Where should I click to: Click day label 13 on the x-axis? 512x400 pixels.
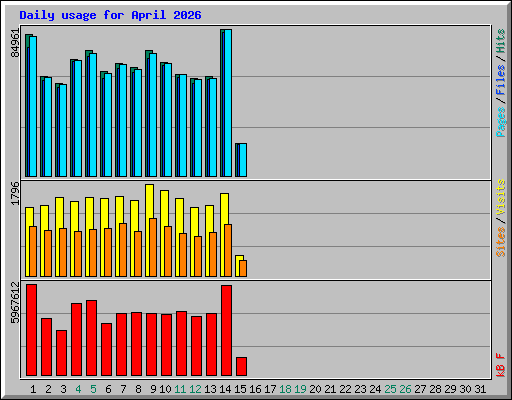tap(210, 389)
